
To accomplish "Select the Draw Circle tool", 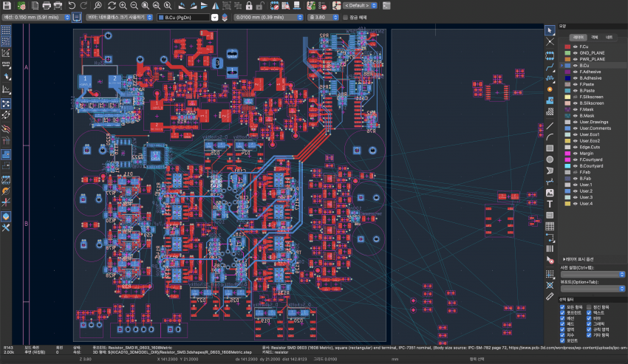I will coord(550,159).
